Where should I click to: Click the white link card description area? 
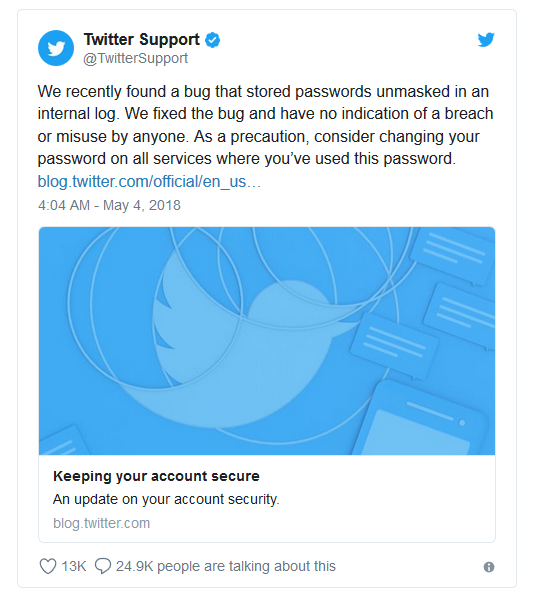pos(267,499)
